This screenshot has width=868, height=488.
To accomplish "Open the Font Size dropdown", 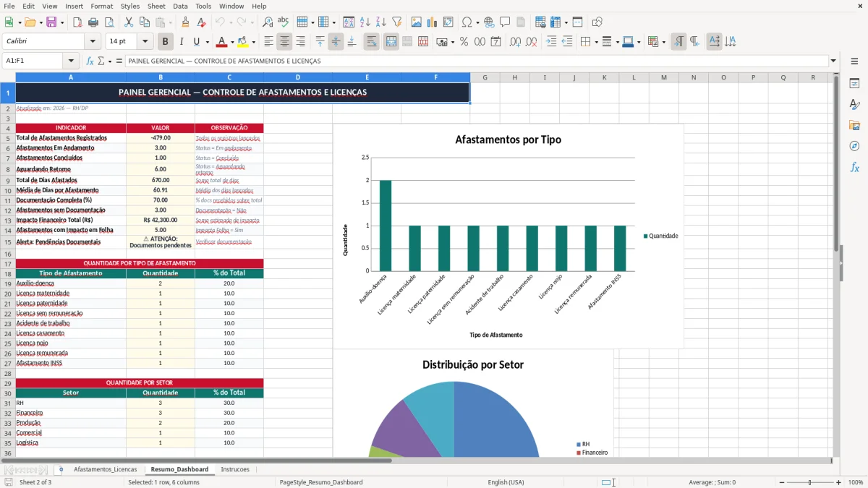I will click(145, 42).
